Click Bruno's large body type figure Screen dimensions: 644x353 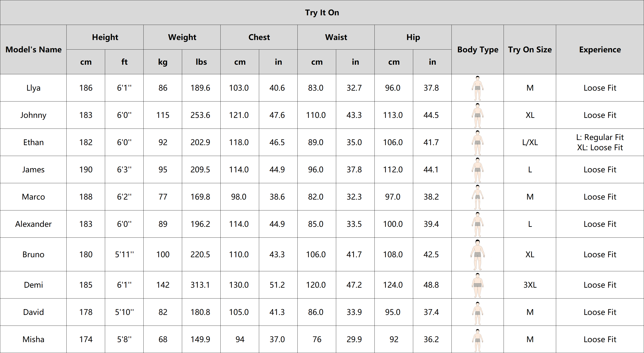tap(477, 254)
